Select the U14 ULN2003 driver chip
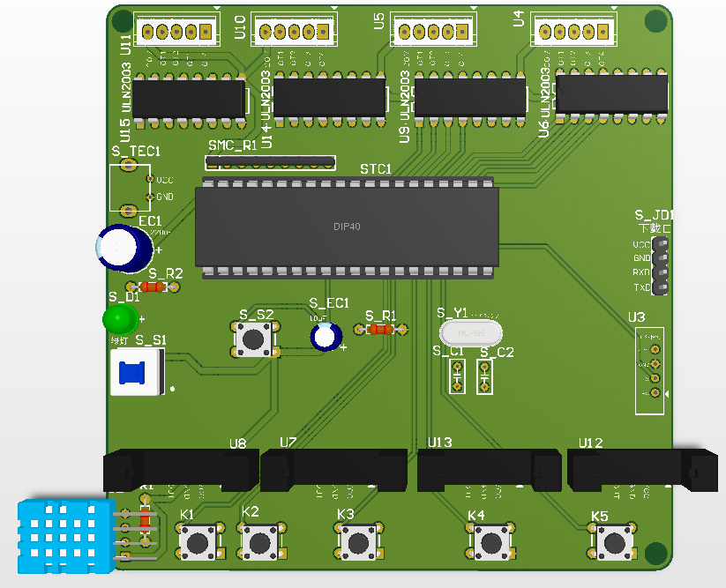The height and width of the screenshot is (588, 726). (x=330, y=98)
